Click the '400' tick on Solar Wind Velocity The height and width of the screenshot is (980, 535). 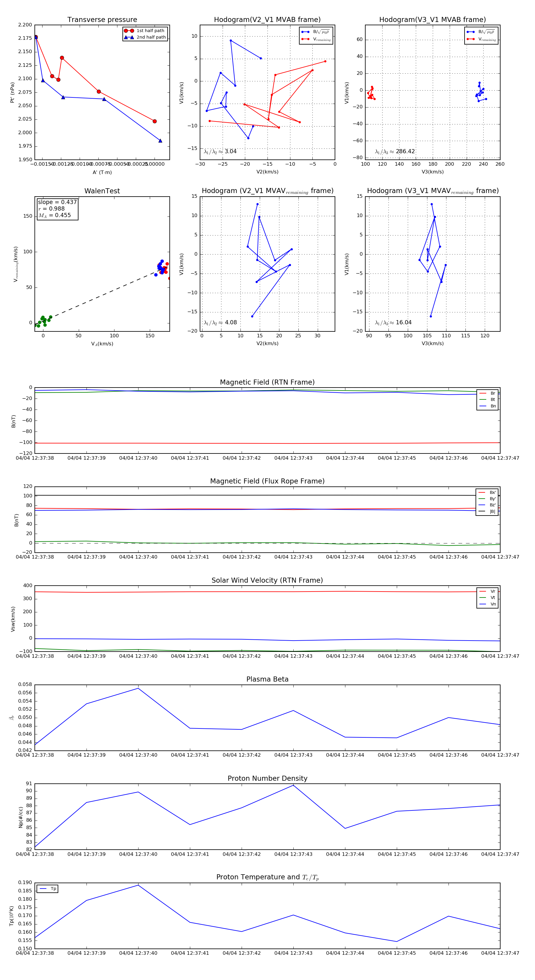click(28, 586)
